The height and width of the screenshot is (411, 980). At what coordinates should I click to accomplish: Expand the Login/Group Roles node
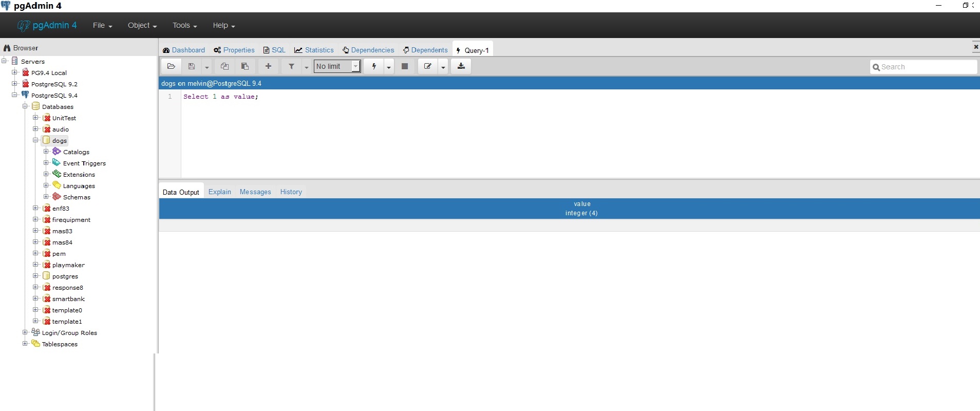25,332
